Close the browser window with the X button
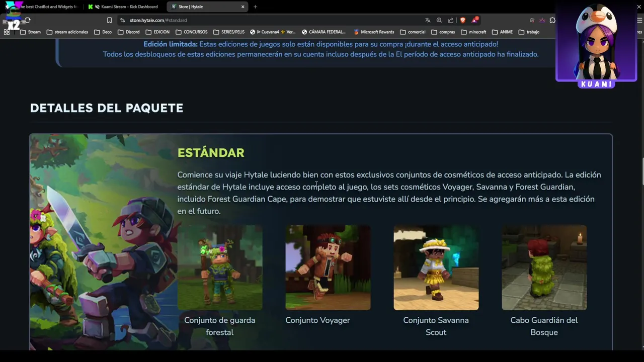644x362 pixels. click(639, 7)
